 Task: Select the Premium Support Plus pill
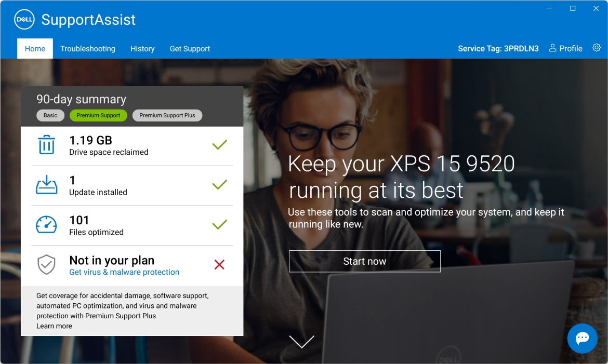tap(167, 115)
